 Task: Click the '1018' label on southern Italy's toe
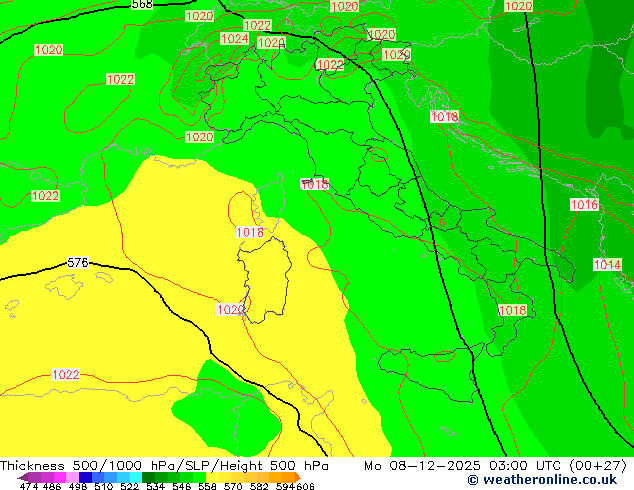point(513,310)
